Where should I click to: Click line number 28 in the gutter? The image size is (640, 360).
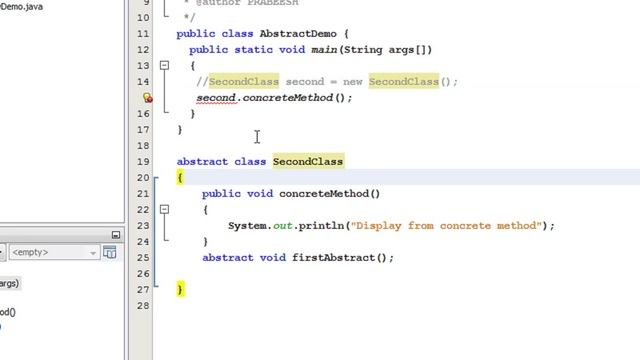(143, 306)
